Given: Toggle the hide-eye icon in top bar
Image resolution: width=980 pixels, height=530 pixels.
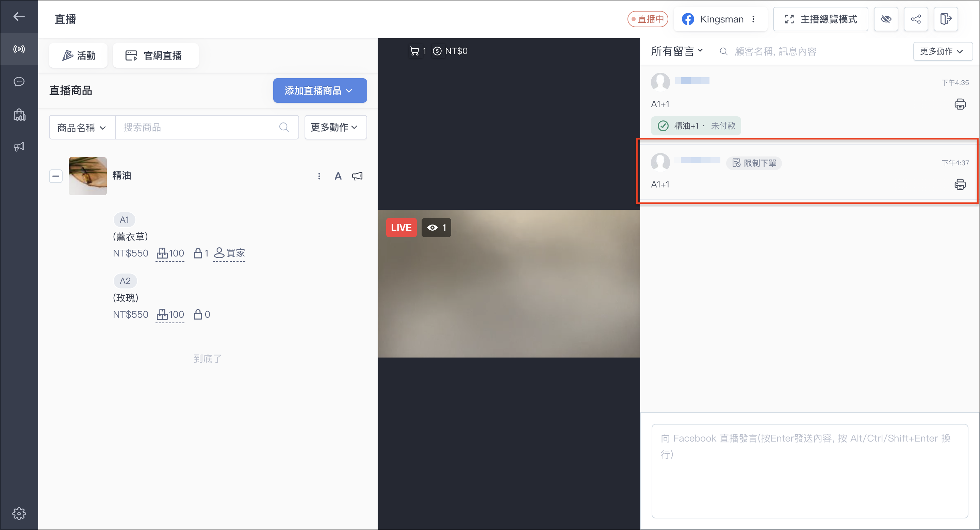Looking at the screenshot, I should click(886, 19).
